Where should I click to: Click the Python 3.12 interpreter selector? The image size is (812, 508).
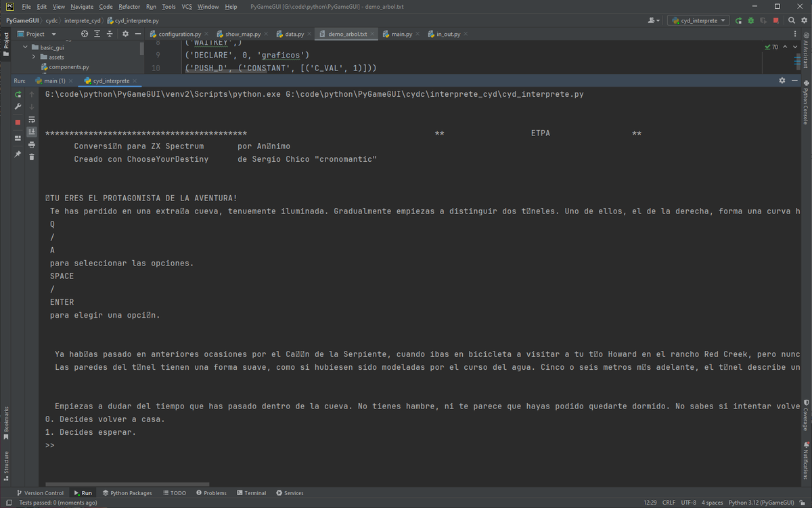(761, 503)
